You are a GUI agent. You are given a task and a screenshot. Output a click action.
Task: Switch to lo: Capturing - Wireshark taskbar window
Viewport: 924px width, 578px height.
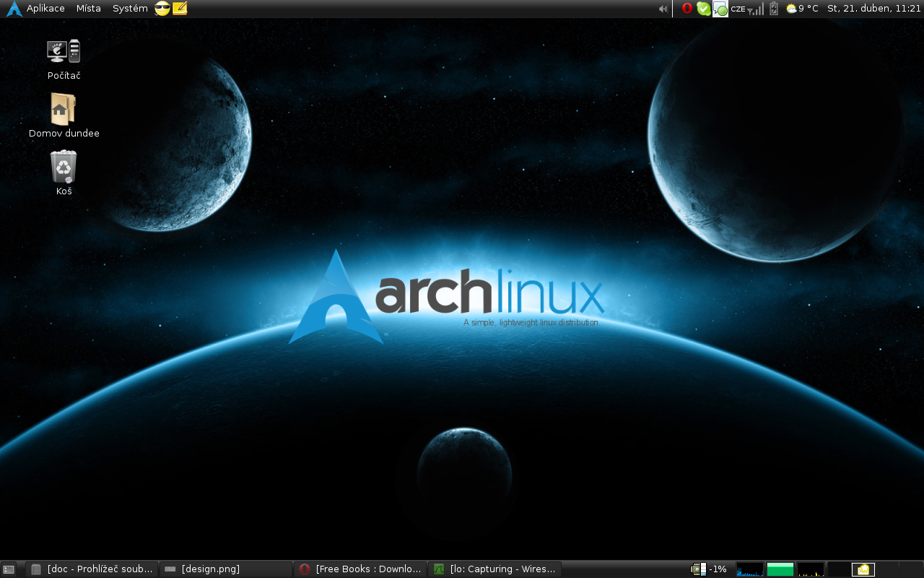pos(494,569)
